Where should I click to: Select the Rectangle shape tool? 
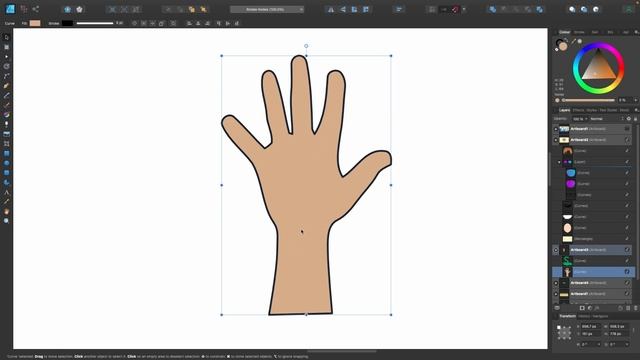click(6, 153)
